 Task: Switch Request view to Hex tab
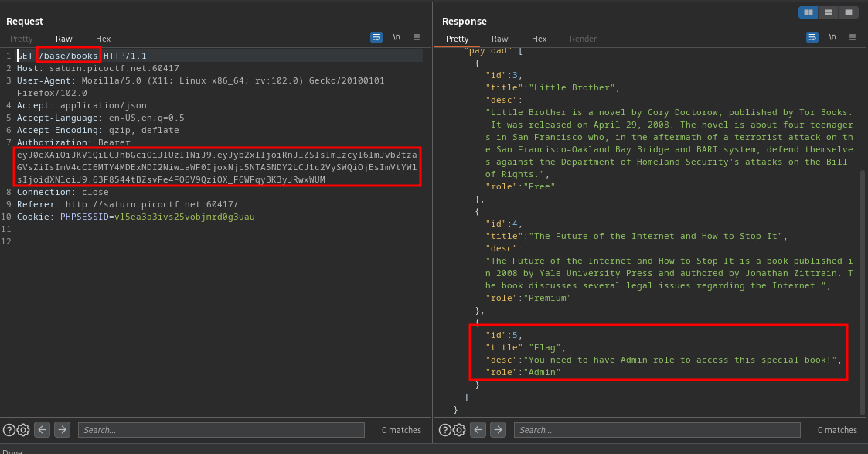103,39
